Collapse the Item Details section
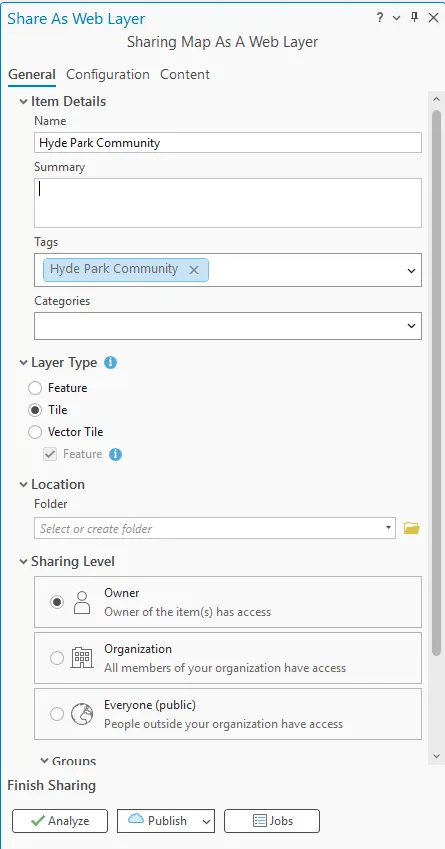The width and height of the screenshot is (445, 849). pyautogui.click(x=23, y=101)
